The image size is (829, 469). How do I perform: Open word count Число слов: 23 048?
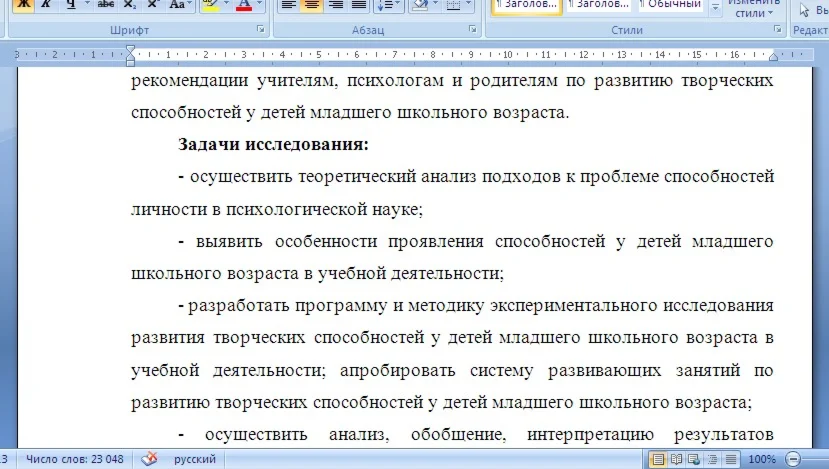click(75, 459)
